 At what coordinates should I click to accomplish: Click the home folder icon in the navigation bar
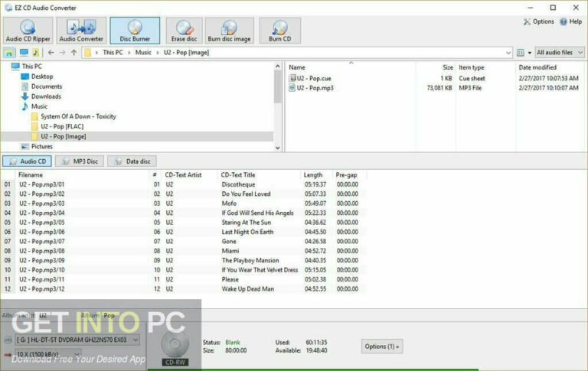pos(8,53)
